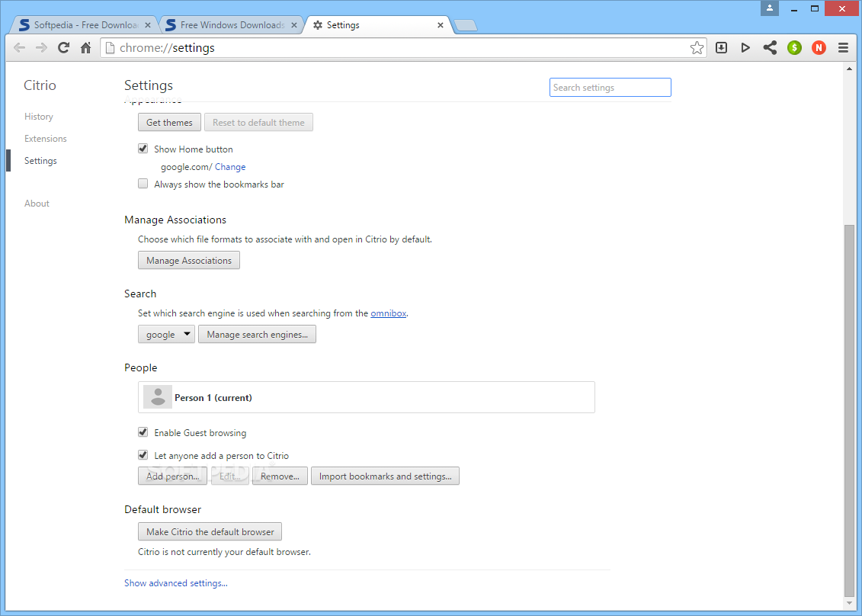Image resolution: width=862 pixels, height=616 pixels.
Task: Bookmark this page with the star
Action: (x=697, y=48)
